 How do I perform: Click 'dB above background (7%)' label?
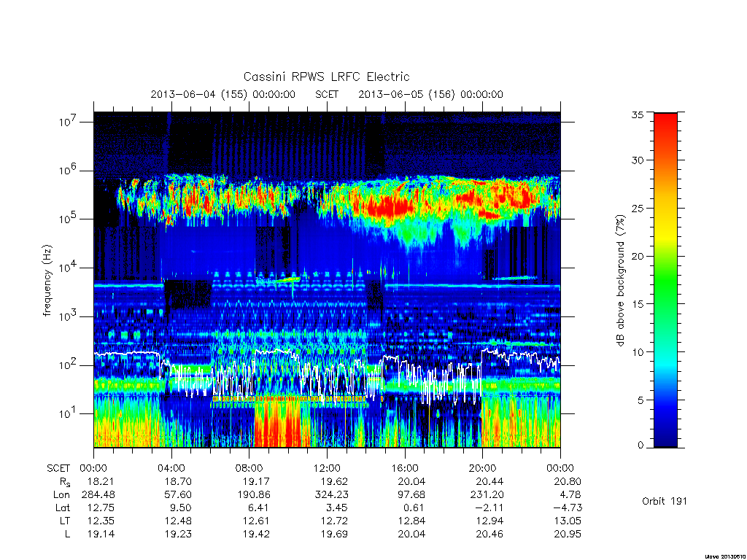point(620,281)
